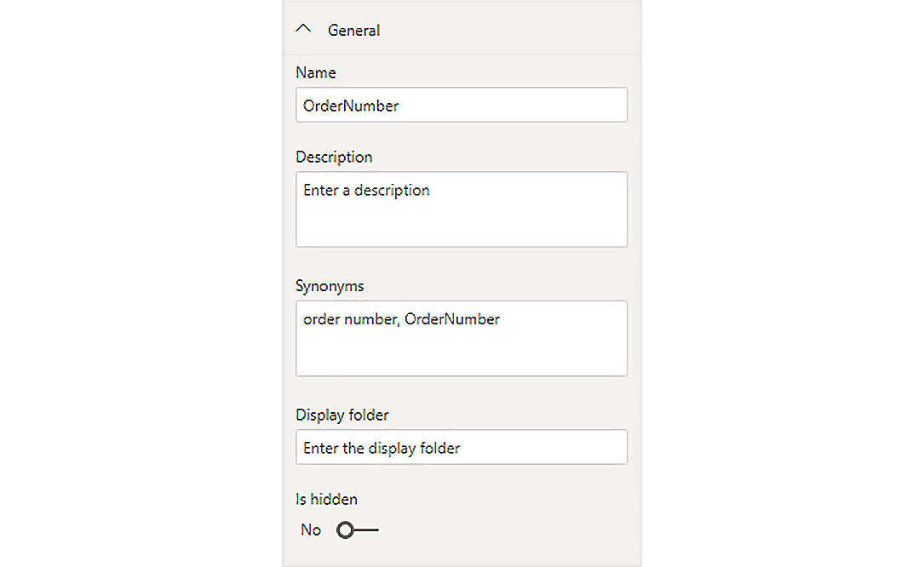Click the 'Enter the display folder' placeholder
The image size is (924, 567).
(x=382, y=449)
